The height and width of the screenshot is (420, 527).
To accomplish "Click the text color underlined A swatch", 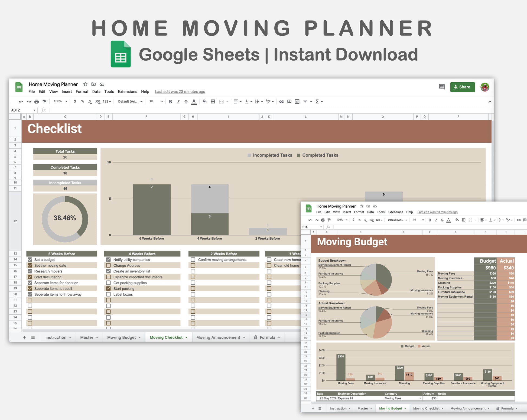I will tap(194, 102).
